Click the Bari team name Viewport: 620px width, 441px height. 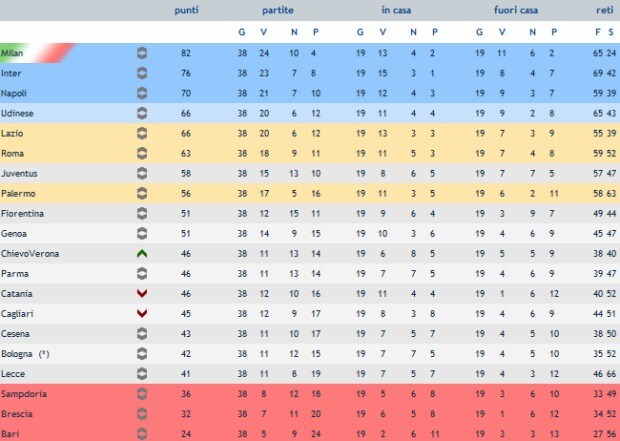coord(10,434)
